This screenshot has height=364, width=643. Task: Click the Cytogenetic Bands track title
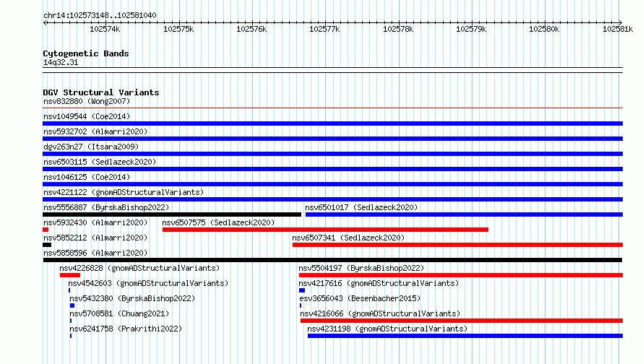tap(86, 53)
